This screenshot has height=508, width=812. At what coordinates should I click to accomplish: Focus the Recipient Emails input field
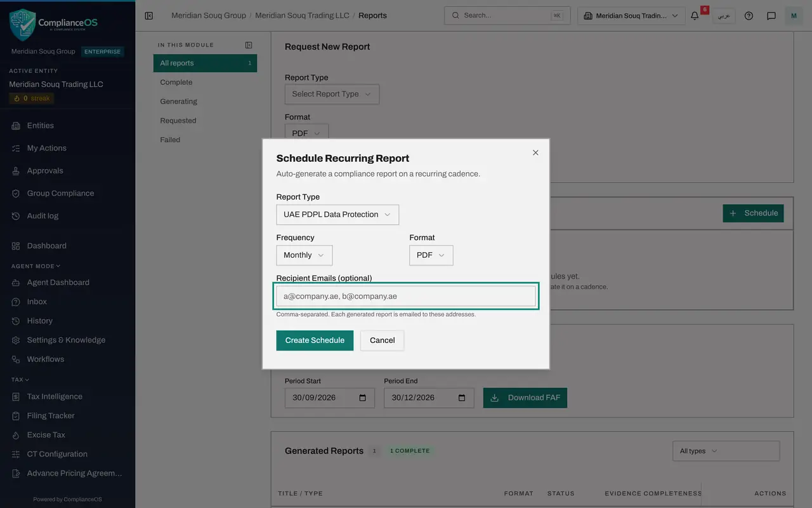[x=406, y=296]
